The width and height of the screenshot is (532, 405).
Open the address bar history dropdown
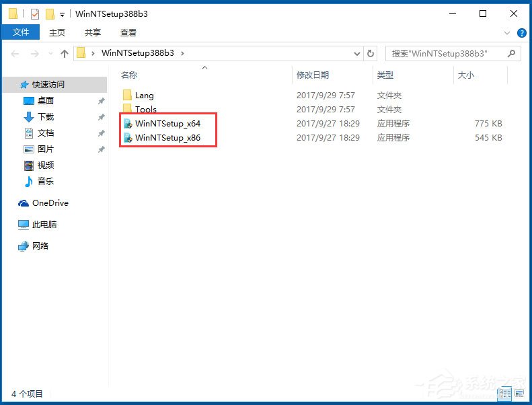pyautogui.click(x=356, y=54)
